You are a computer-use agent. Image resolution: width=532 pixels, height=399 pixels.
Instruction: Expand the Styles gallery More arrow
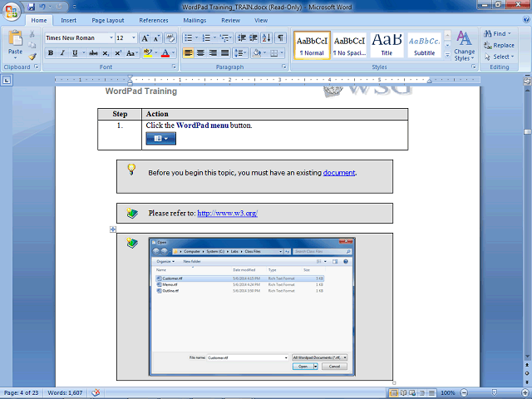(447, 54)
